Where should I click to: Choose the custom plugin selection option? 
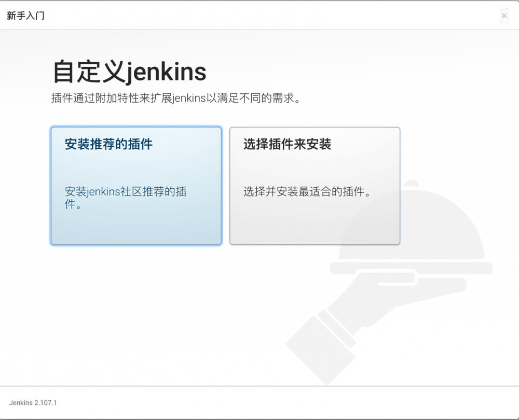pos(314,186)
